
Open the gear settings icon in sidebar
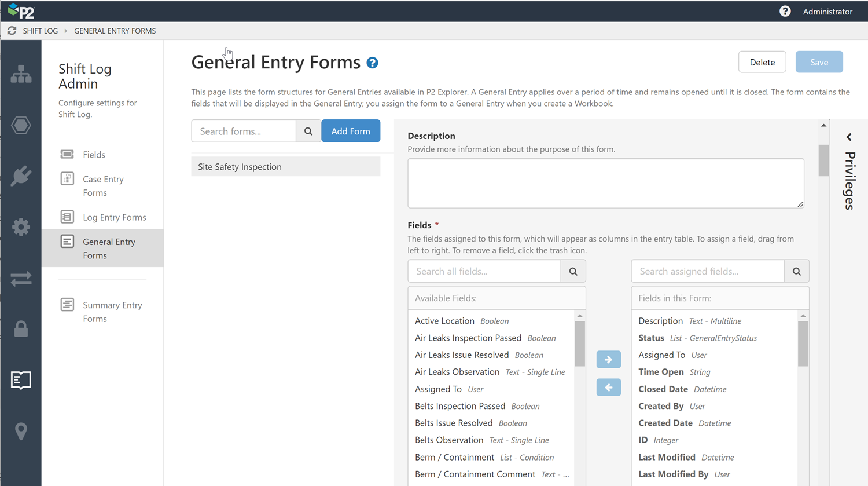click(21, 226)
